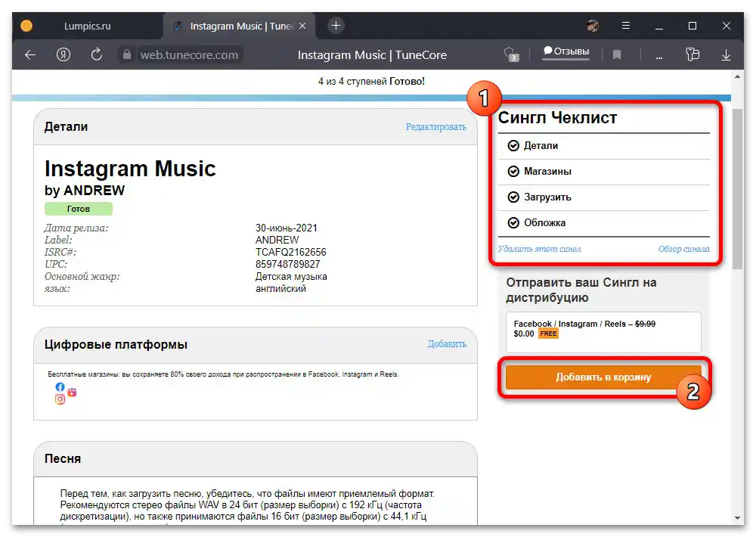The height and width of the screenshot is (537, 756).
Task: Click Обзор сингла link
Action: (683, 249)
